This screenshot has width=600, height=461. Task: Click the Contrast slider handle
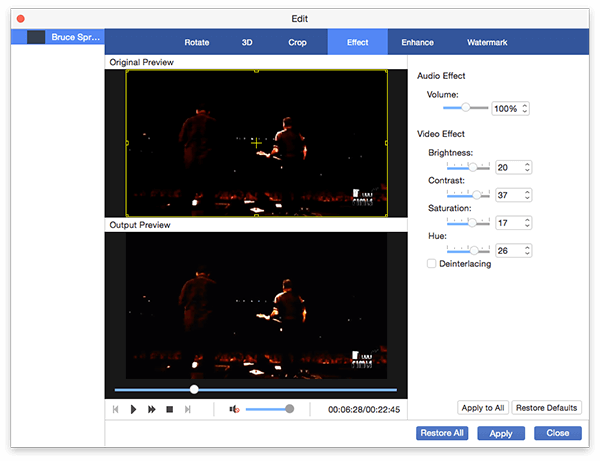pos(477,195)
